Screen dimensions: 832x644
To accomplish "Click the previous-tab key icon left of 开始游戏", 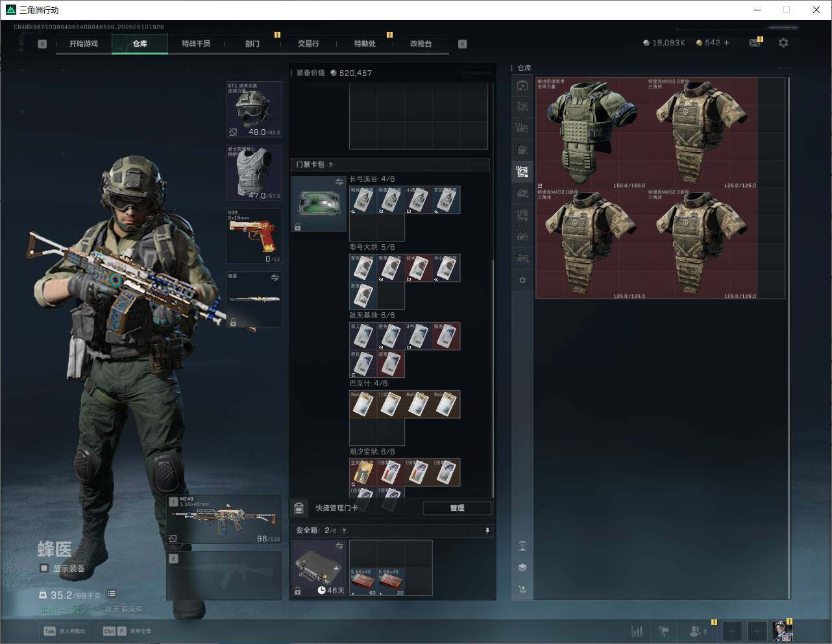I will click(x=42, y=44).
